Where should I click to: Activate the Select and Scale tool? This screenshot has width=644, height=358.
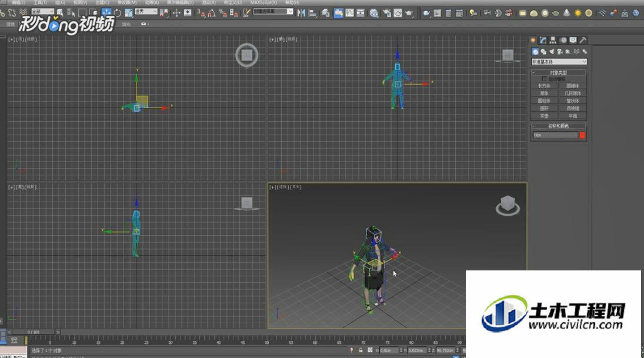(x=129, y=13)
